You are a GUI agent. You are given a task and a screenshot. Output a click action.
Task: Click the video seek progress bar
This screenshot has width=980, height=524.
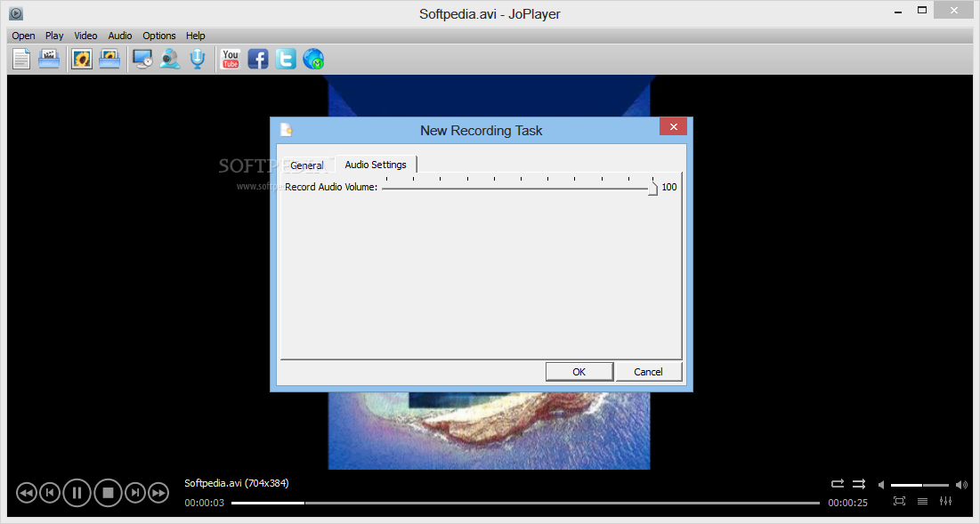click(525, 503)
